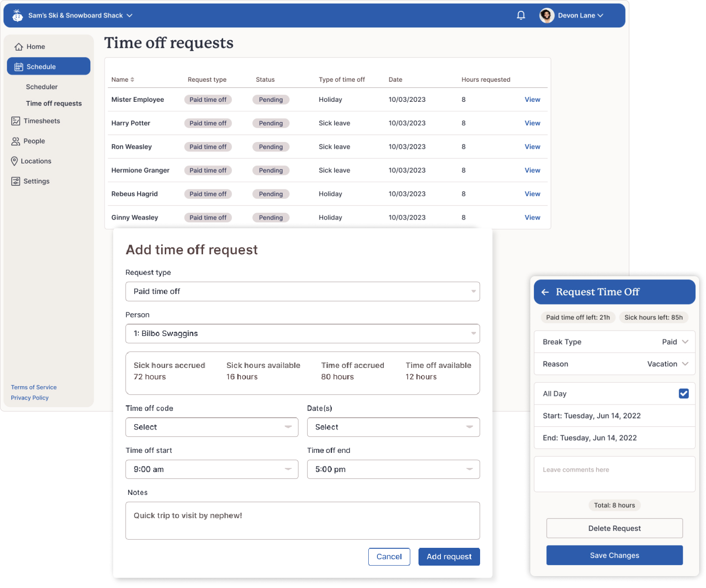Select the Locations pin icon
Image resolution: width=706 pixels, height=588 pixels.
[x=14, y=161]
